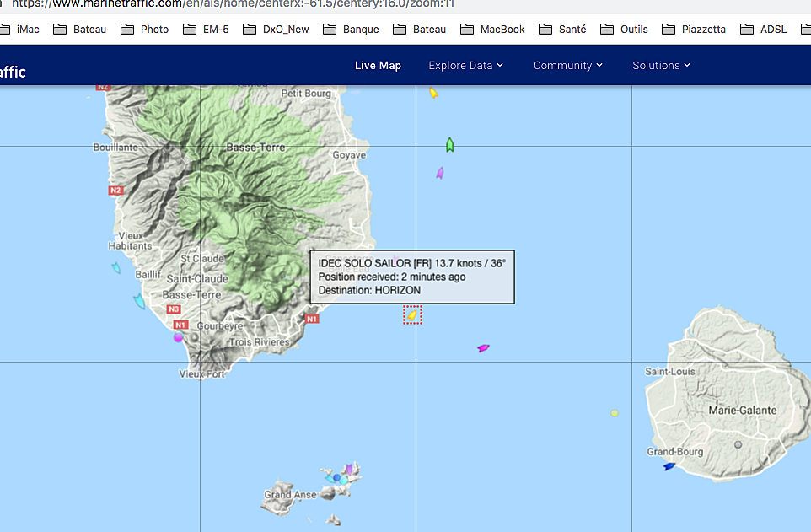This screenshot has width=811, height=532.
Task: Click the Position received tooltip line
Action: pos(391,277)
